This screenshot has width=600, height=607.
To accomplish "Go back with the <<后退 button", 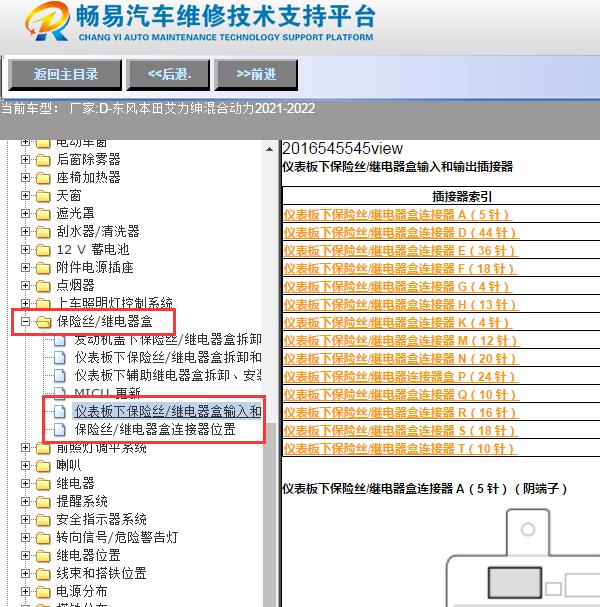I will coord(168,74).
